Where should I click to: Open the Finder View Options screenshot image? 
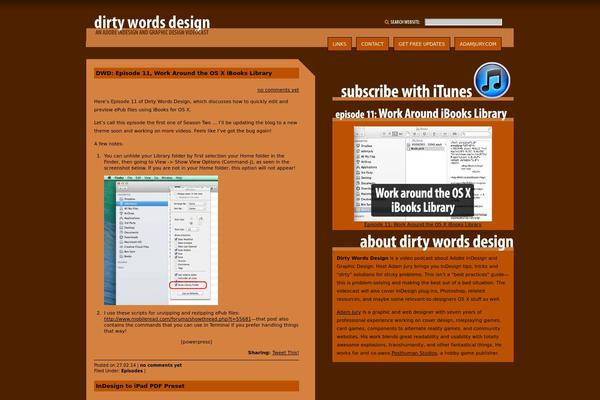tap(161, 240)
